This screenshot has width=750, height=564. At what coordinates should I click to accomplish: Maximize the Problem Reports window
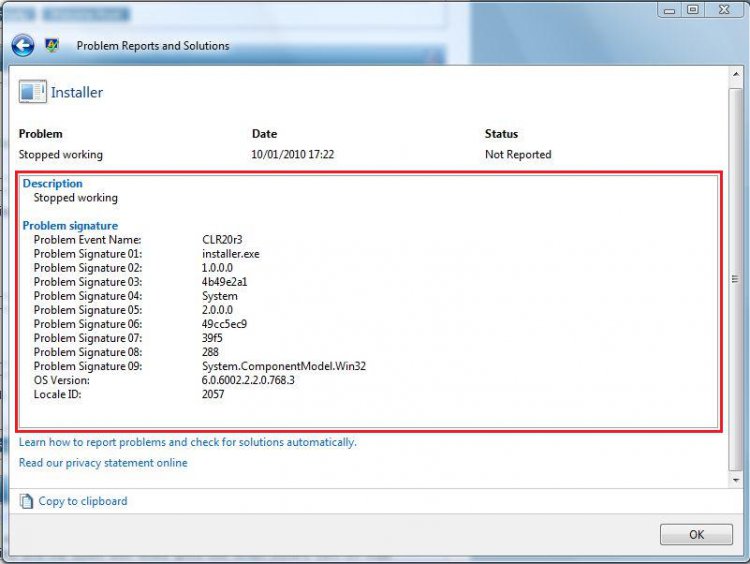click(692, 9)
